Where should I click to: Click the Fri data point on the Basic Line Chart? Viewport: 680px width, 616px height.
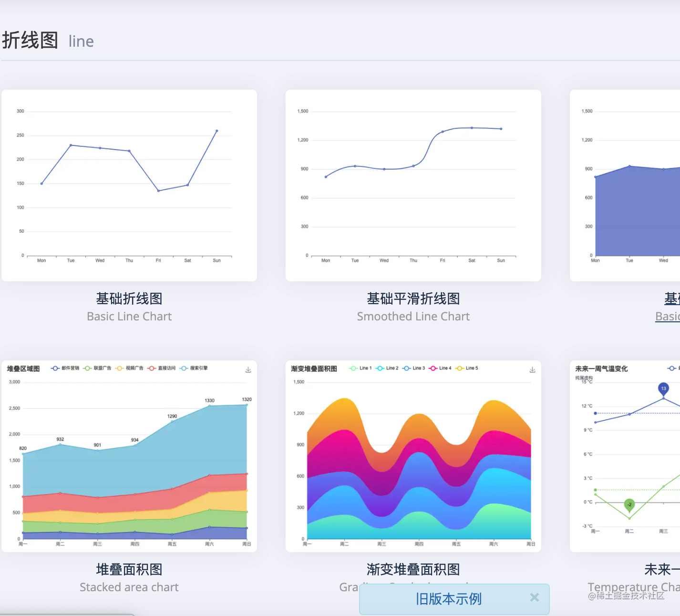[x=158, y=191]
